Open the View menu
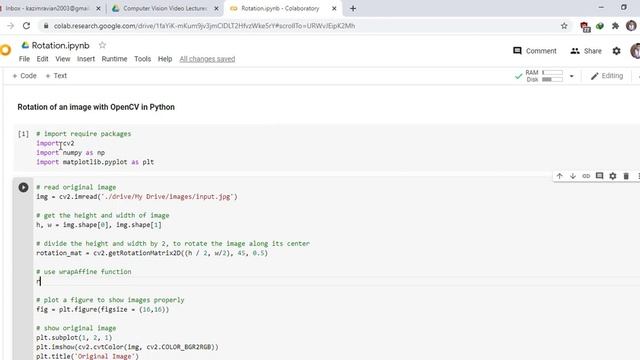The image size is (640, 360). (63, 59)
